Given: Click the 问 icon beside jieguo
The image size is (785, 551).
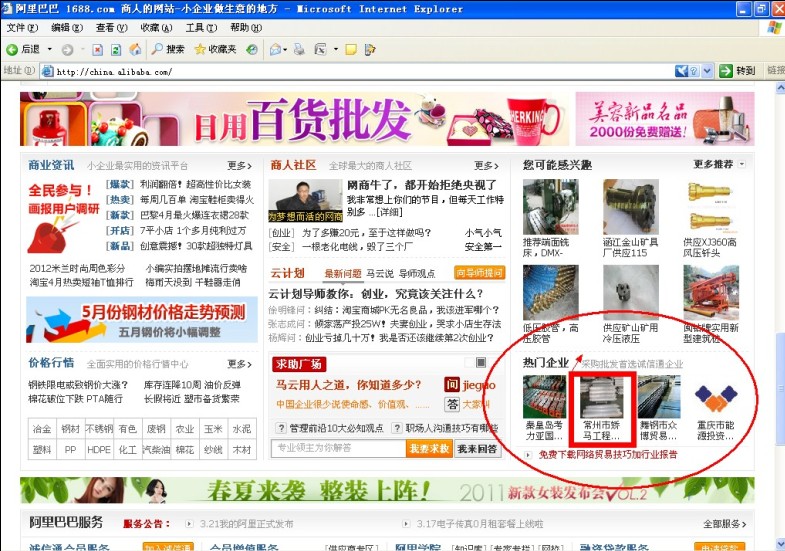Looking at the screenshot, I should click(452, 384).
